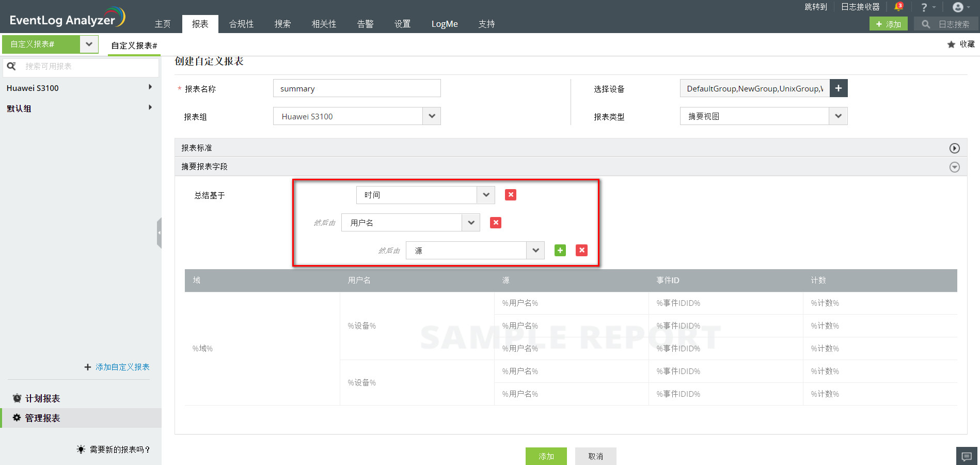Click the 报表名称 input containing summary

tap(356, 88)
